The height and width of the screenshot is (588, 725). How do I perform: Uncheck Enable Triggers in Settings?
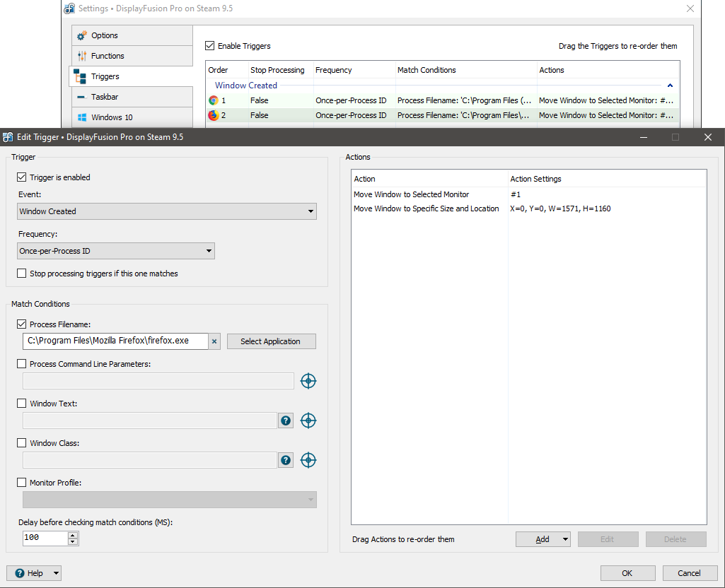(x=210, y=46)
